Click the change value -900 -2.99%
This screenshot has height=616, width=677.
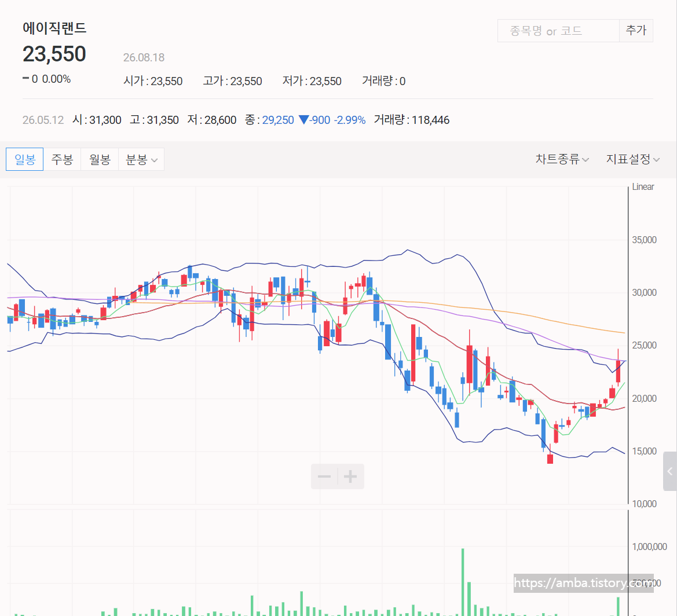(332, 120)
